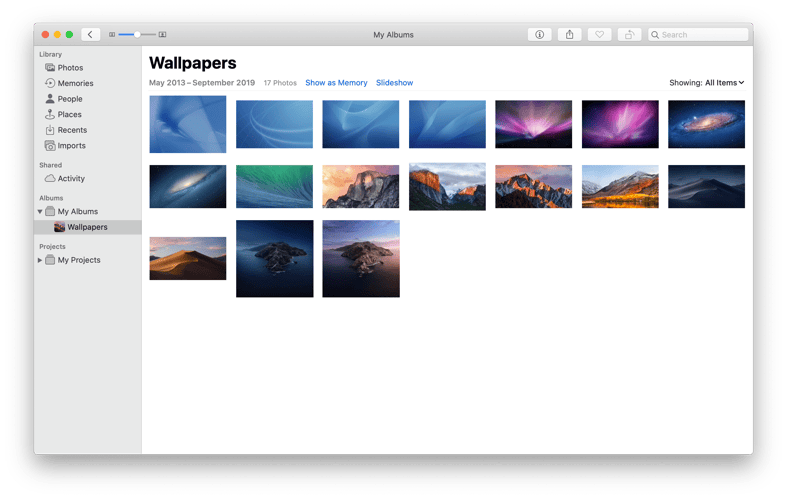Image resolution: width=787 pixels, height=499 pixels.
Task: Select the Yosemite Half Dome sunset thumbnail
Action: tap(361, 186)
